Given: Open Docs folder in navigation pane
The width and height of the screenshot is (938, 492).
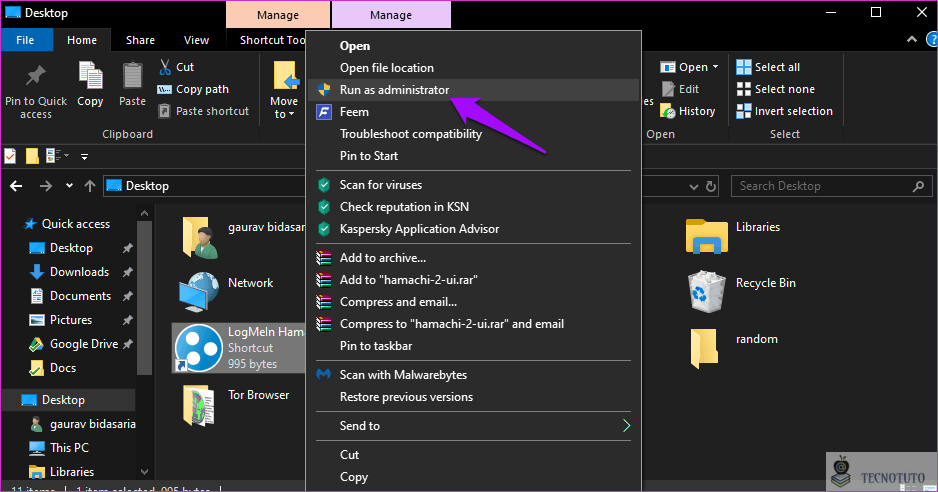Looking at the screenshot, I should coord(62,368).
